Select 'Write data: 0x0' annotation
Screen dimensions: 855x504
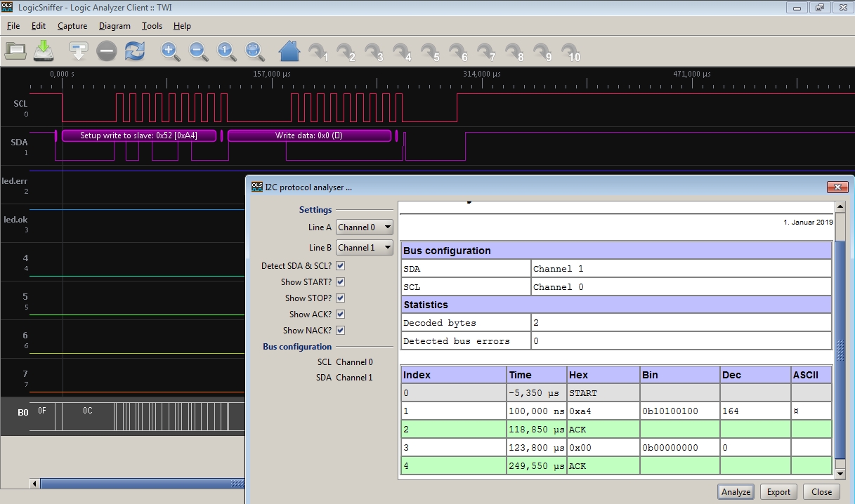(x=309, y=135)
